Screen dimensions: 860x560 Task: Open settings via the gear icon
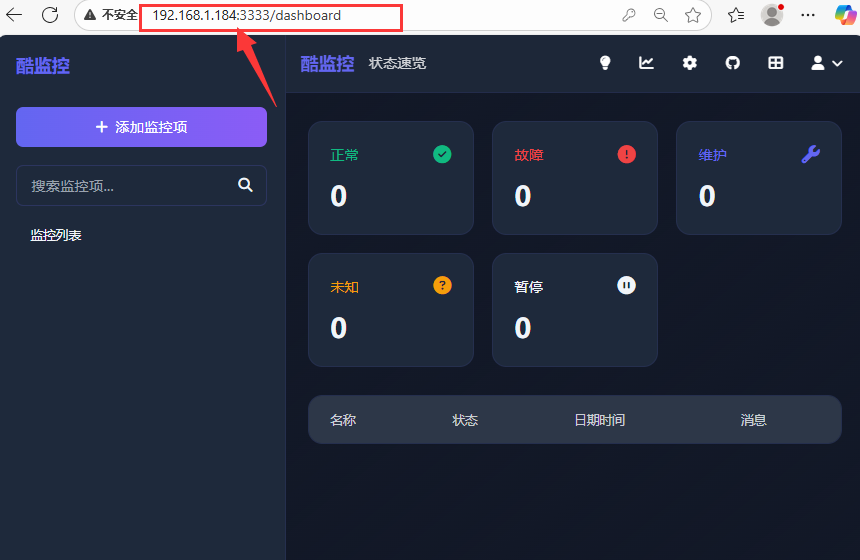pos(689,63)
